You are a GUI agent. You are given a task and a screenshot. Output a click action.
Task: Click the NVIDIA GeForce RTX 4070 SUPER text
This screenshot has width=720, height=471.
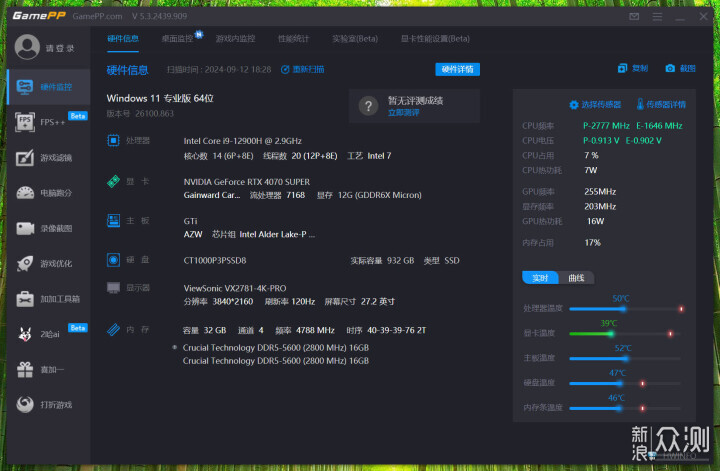click(x=247, y=182)
